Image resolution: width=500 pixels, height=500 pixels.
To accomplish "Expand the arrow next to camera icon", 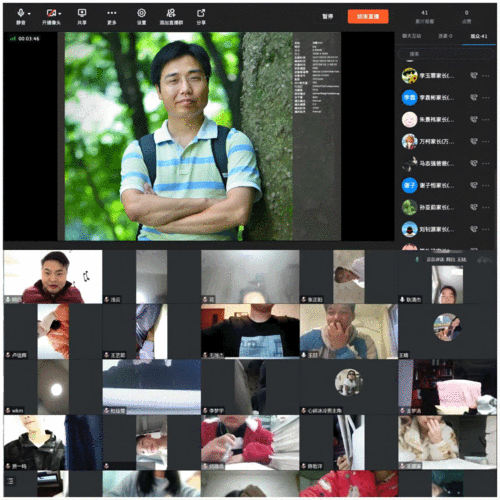I will click(x=60, y=14).
